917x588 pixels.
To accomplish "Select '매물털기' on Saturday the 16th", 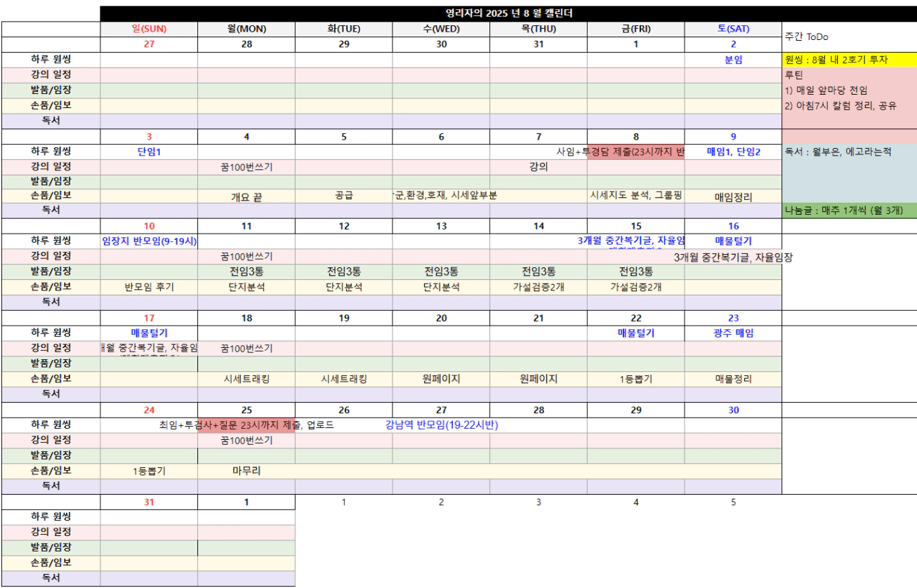I will (x=733, y=241).
